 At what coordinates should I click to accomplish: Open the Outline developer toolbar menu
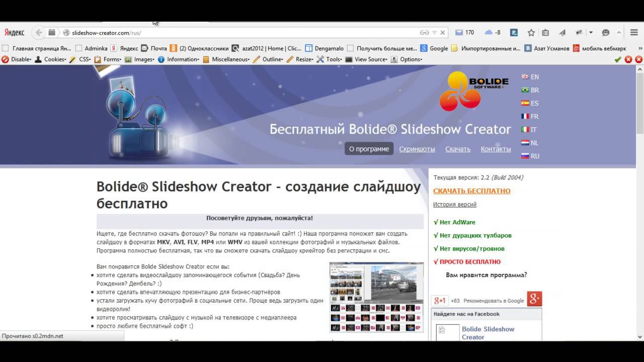pyautogui.click(x=269, y=59)
